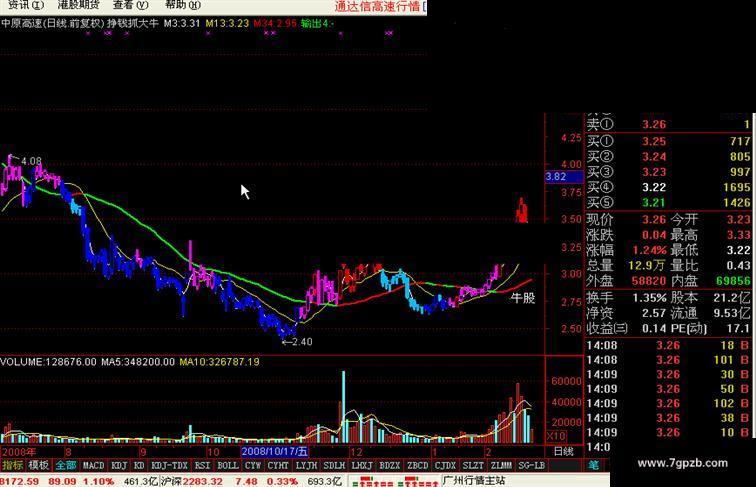Click the 广州行情主站 server label
Screen dimensions: 756x487
pos(473,481)
